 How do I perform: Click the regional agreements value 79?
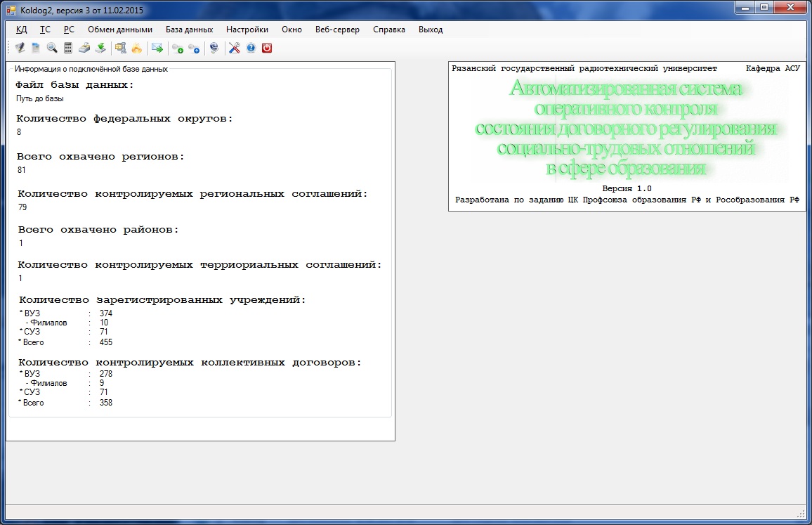(22, 207)
